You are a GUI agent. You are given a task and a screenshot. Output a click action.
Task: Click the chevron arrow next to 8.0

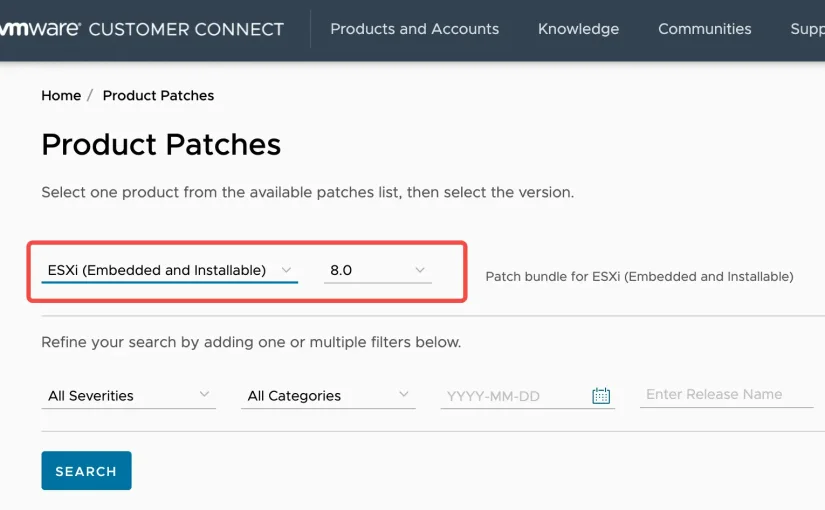tap(420, 270)
